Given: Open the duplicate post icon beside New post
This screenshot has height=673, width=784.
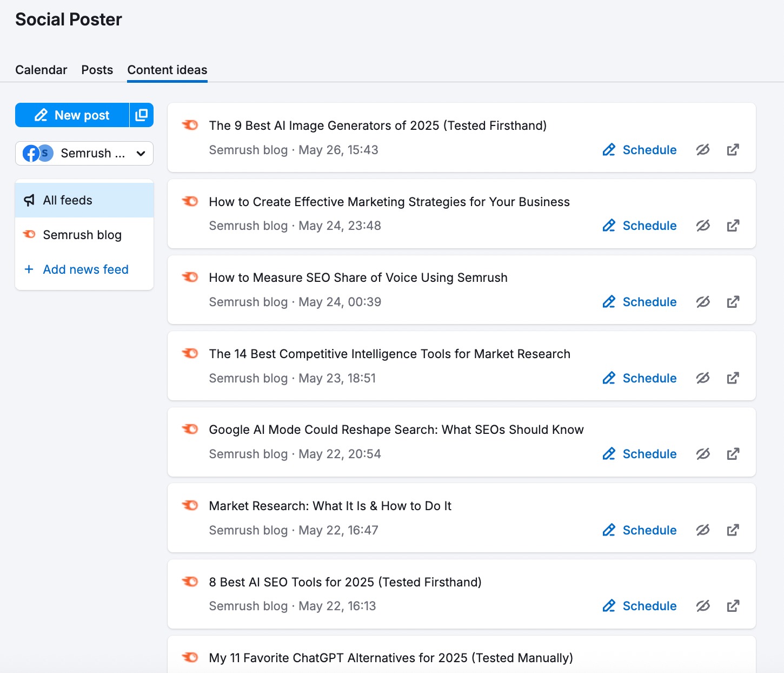Looking at the screenshot, I should [x=141, y=115].
